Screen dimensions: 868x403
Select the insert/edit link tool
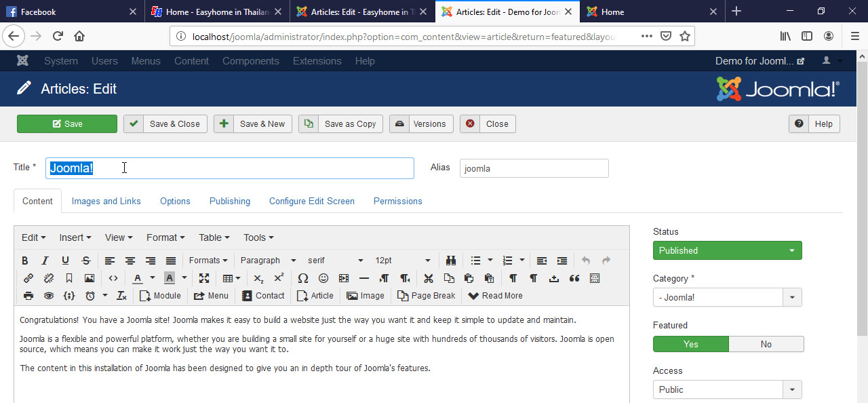(28, 278)
